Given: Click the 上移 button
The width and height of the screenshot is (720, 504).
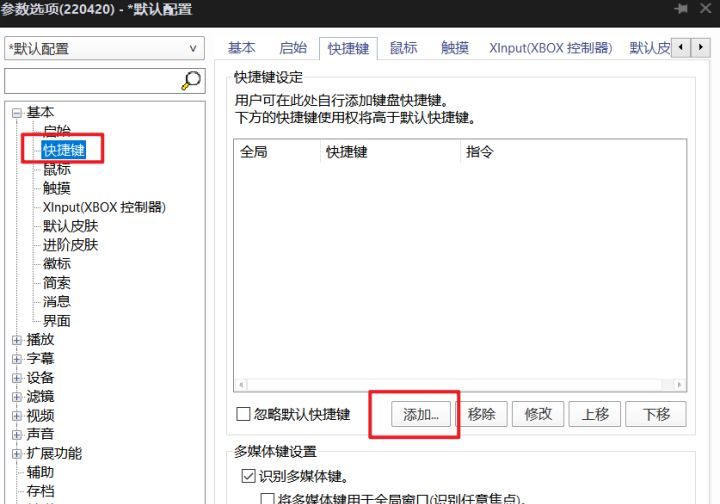Looking at the screenshot, I should tap(595, 414).
